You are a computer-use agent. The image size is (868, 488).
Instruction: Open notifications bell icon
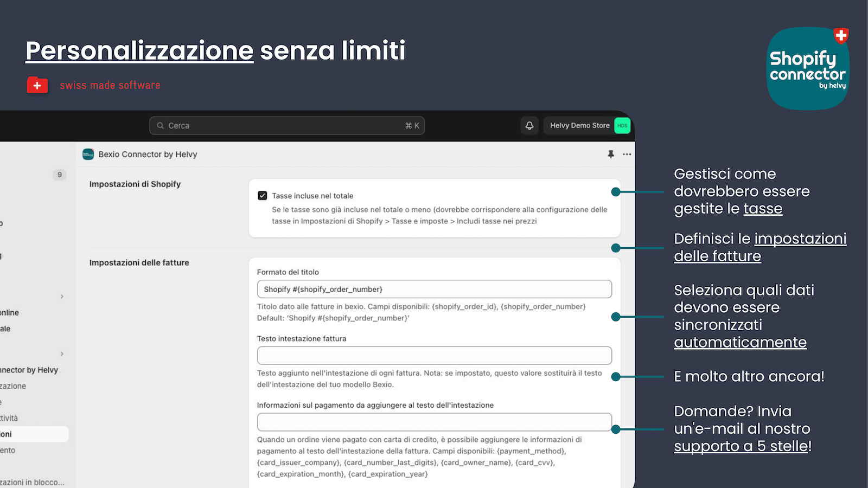(x=529, y=126)
